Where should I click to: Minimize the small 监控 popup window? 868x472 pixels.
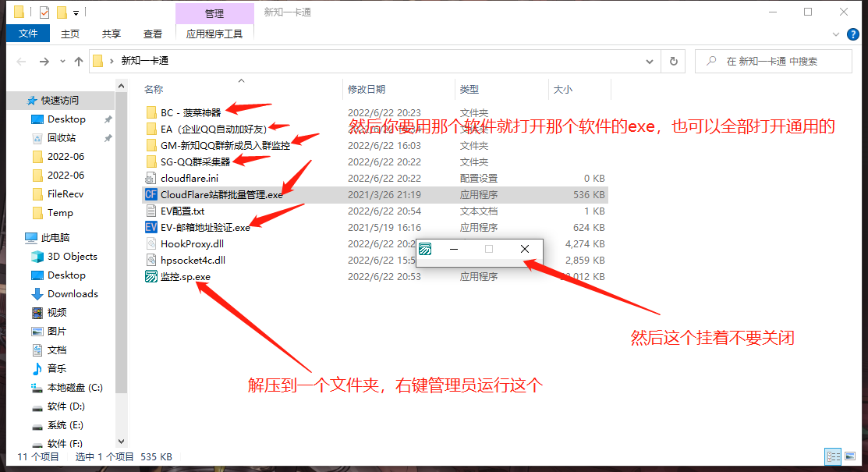(454, 250)
